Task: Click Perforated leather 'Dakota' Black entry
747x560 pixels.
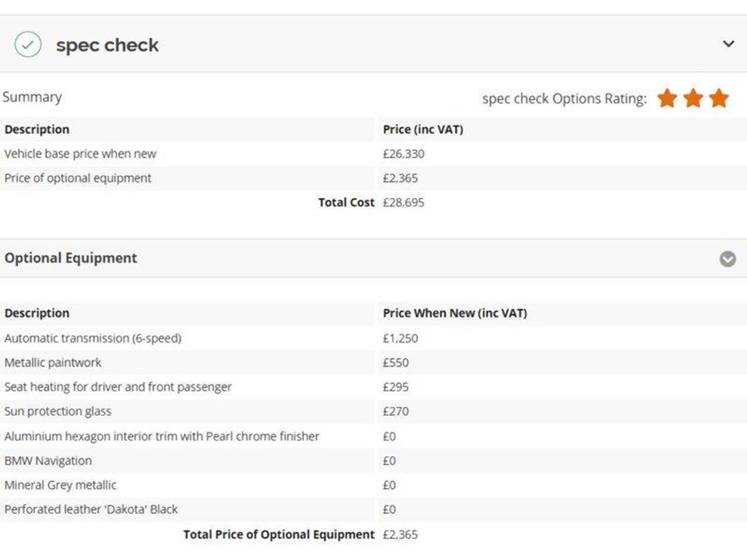Action: tap(91, 509)
